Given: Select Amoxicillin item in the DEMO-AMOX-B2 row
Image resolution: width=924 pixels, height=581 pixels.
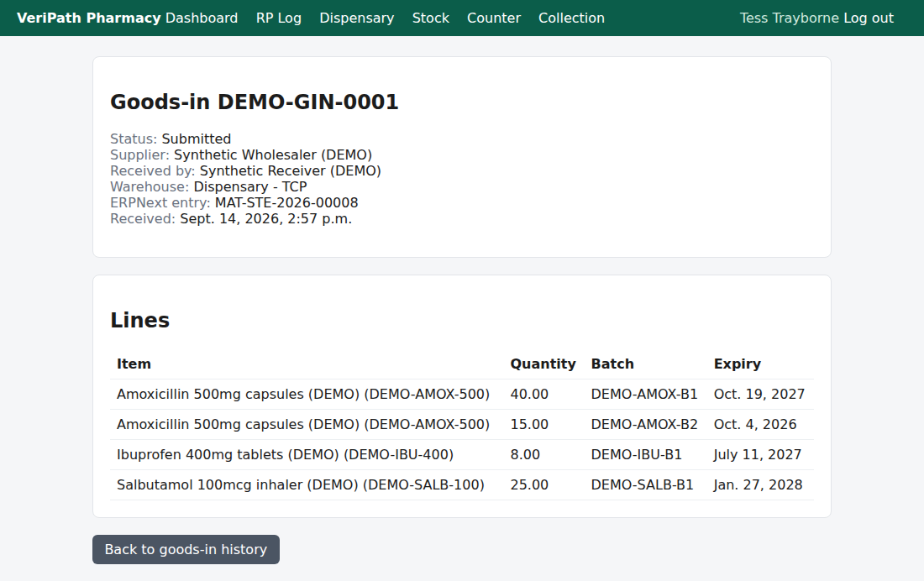Looking at the screenshot, I should [303, 424].
